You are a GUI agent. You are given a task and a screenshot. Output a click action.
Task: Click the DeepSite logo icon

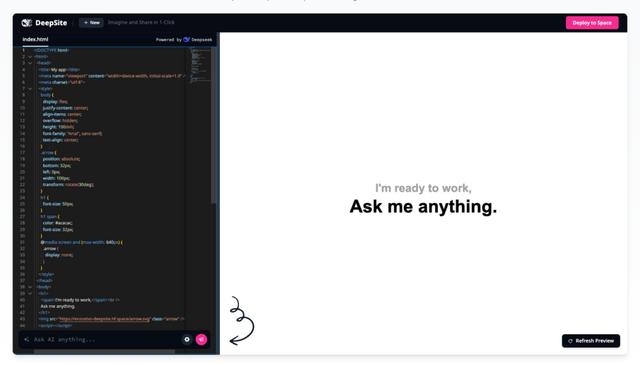coord(27,23)
